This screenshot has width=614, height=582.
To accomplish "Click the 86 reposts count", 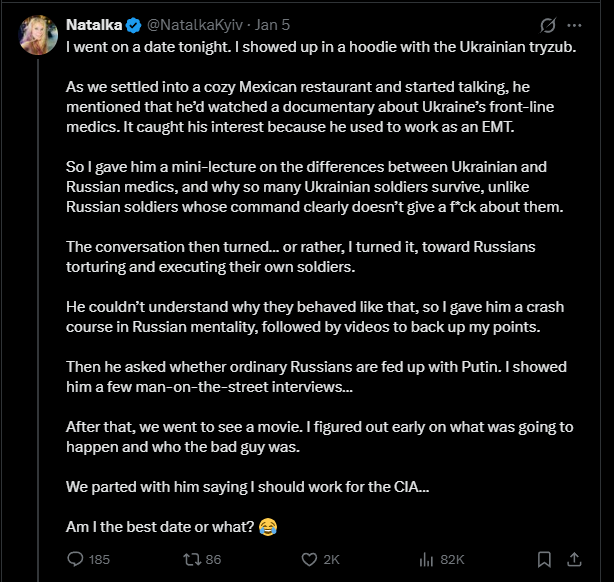I will [x=212, y=559].
